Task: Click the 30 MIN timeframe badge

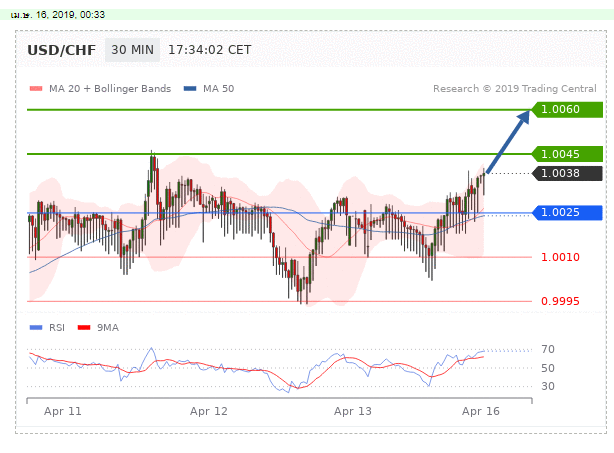Action: [132, 50]
